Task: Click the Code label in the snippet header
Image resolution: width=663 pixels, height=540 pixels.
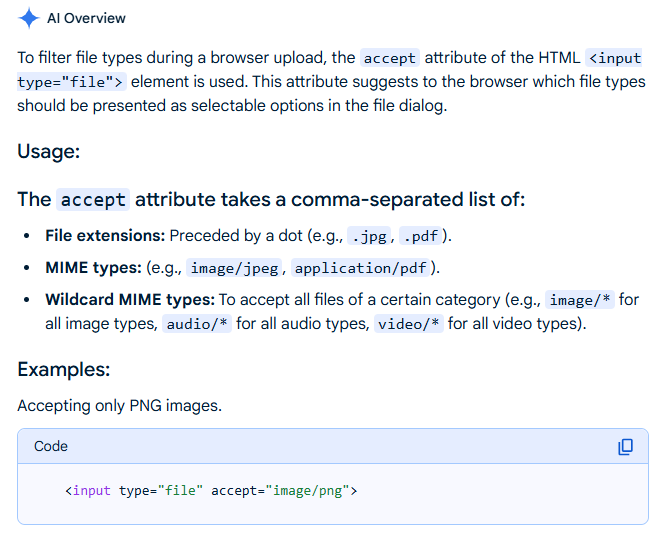Action: point(51,446)
